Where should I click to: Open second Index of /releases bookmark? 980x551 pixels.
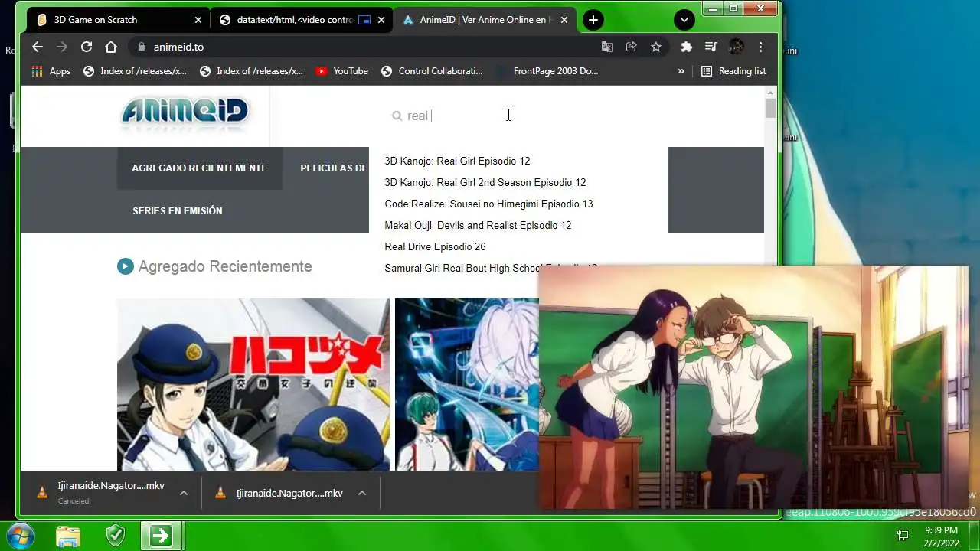coord(251,71)
